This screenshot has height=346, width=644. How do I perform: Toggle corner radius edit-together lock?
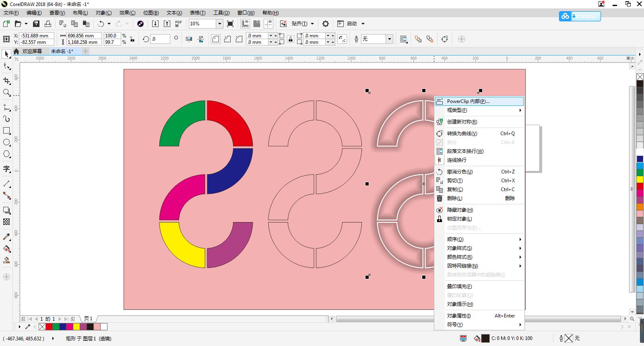click(290, 39)
